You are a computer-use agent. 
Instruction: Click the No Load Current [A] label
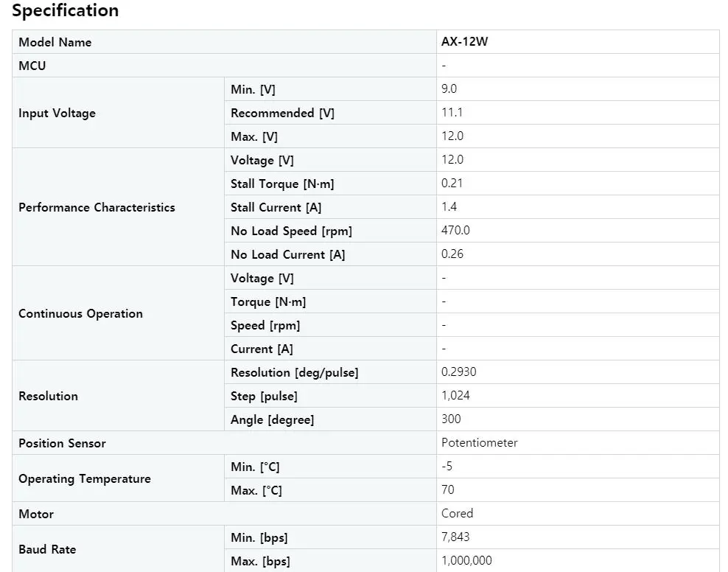[x=288, y=254]
